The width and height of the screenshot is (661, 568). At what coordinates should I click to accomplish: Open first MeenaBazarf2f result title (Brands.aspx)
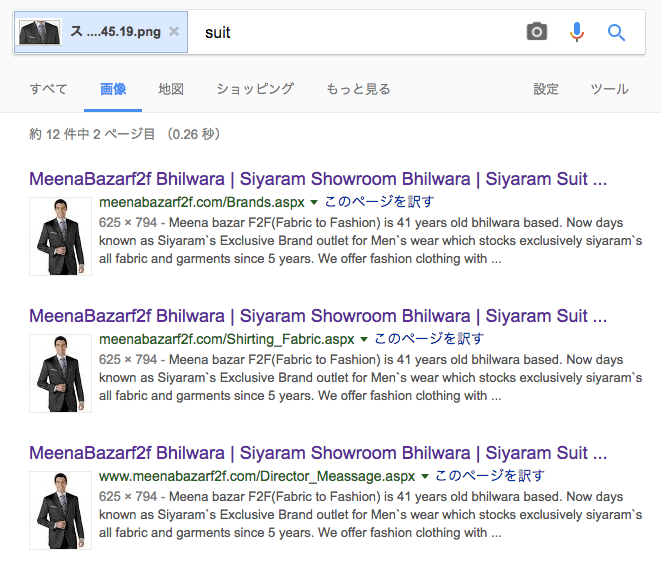318,179
